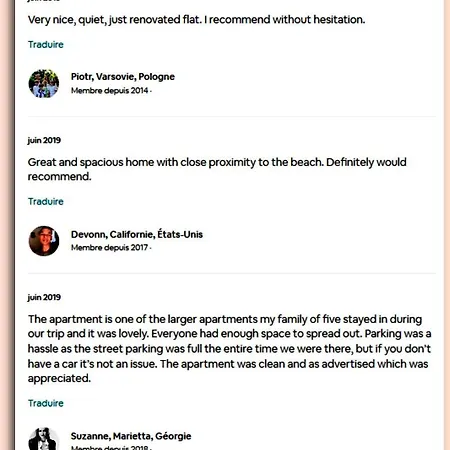Click the word "appreciated." ending Suzanne's review
Screen dimensions: 450x450
[59, 378]
